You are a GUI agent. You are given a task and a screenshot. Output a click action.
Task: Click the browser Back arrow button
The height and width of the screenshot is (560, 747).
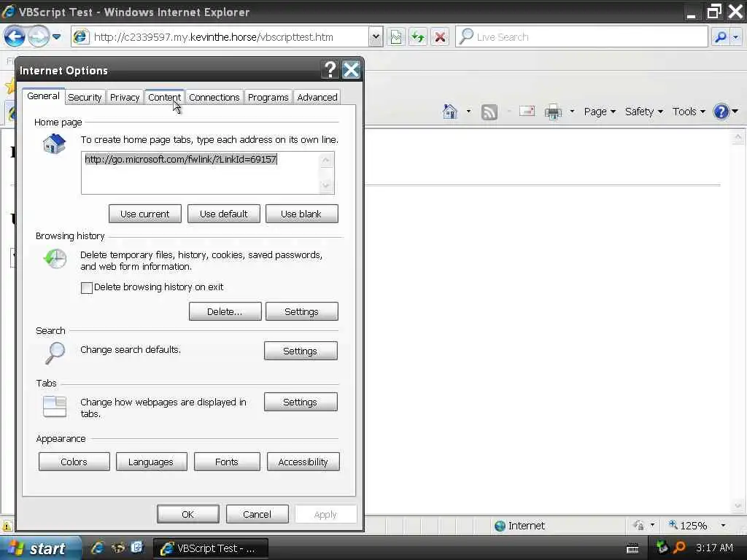(x=15, y=36)
